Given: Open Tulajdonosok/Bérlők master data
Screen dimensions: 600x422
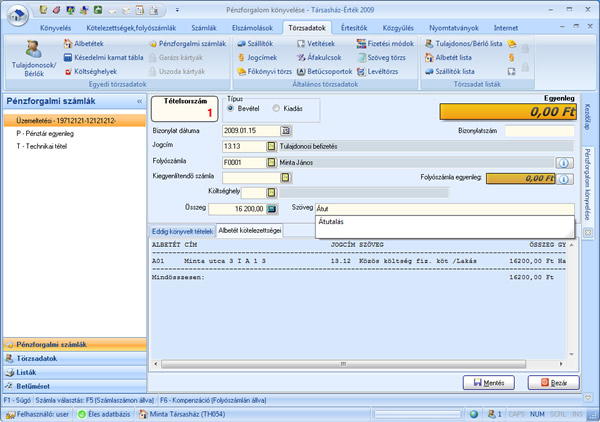Looking at the screenshot, I should (34, 57).
